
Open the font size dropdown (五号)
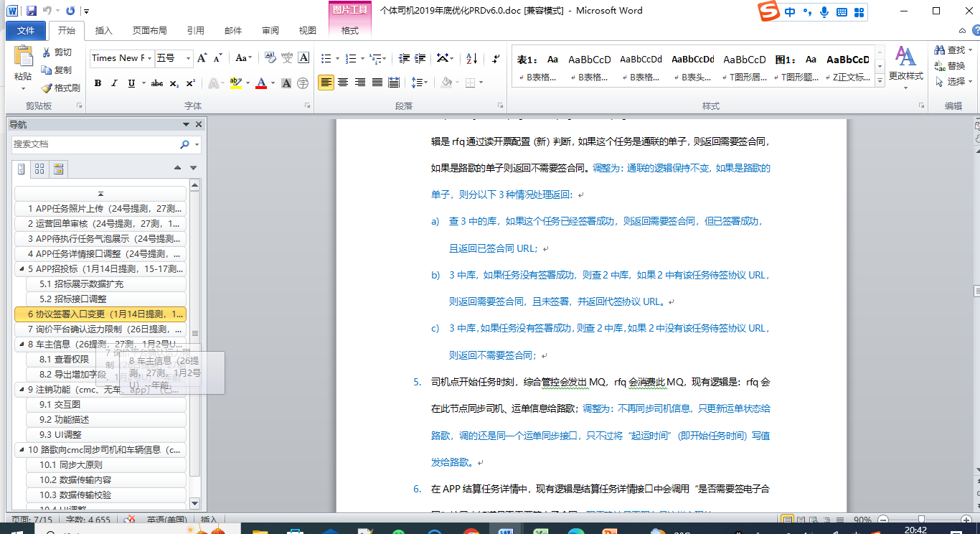[x=189, y=58]
